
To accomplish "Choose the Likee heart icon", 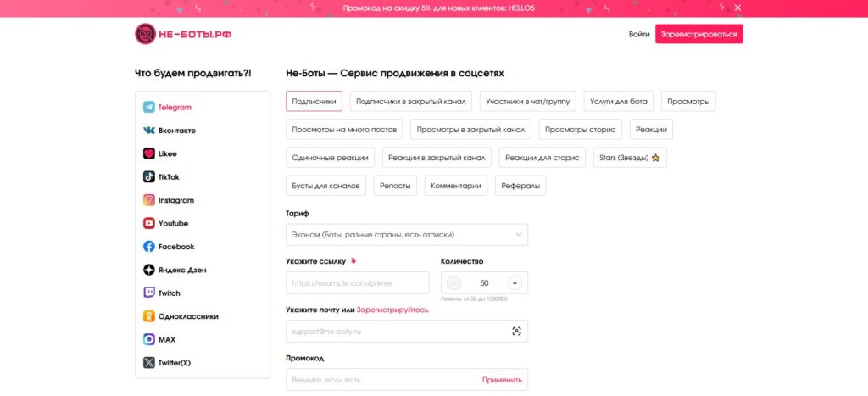I will click(149, 154).
